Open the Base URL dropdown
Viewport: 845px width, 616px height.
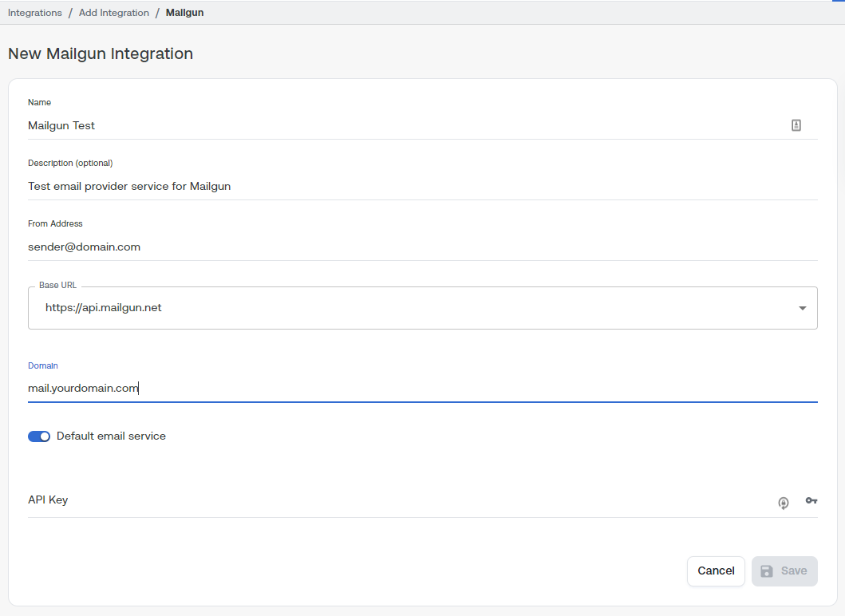(x=423, y=308)
